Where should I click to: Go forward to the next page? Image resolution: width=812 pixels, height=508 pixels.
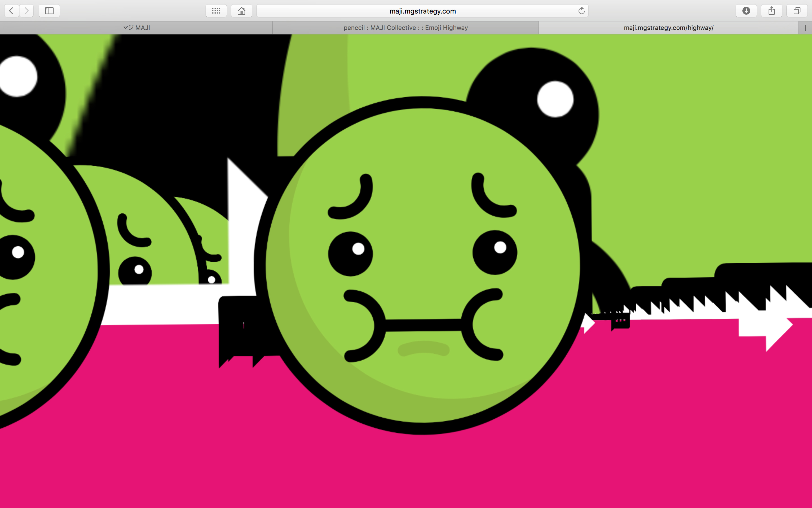pyautogui.click(x=27, y=11)
